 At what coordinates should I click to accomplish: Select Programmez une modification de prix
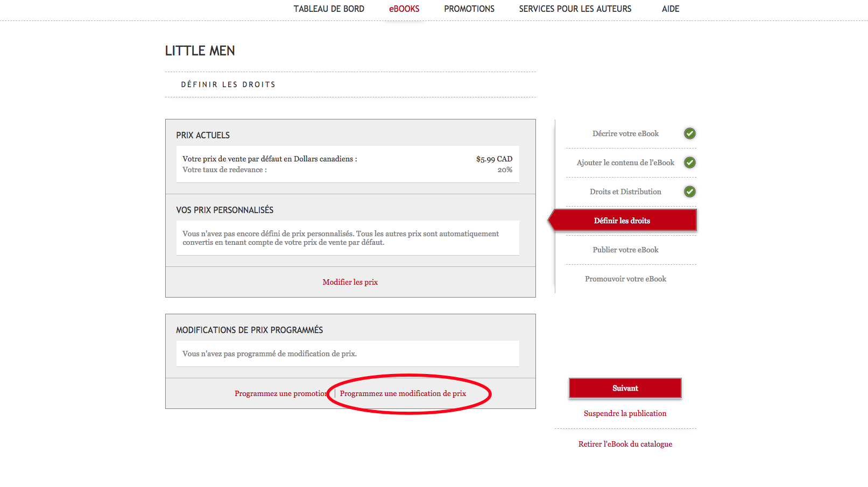[x=403, y=393]
